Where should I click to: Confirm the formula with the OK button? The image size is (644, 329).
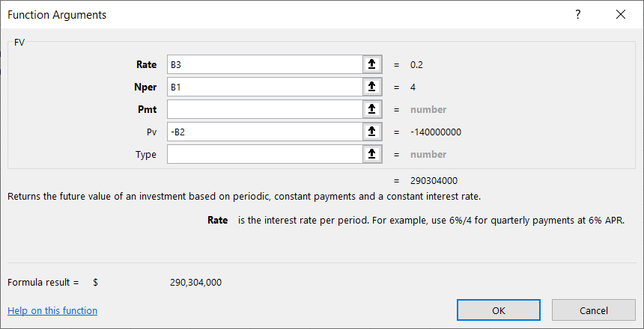499,310
